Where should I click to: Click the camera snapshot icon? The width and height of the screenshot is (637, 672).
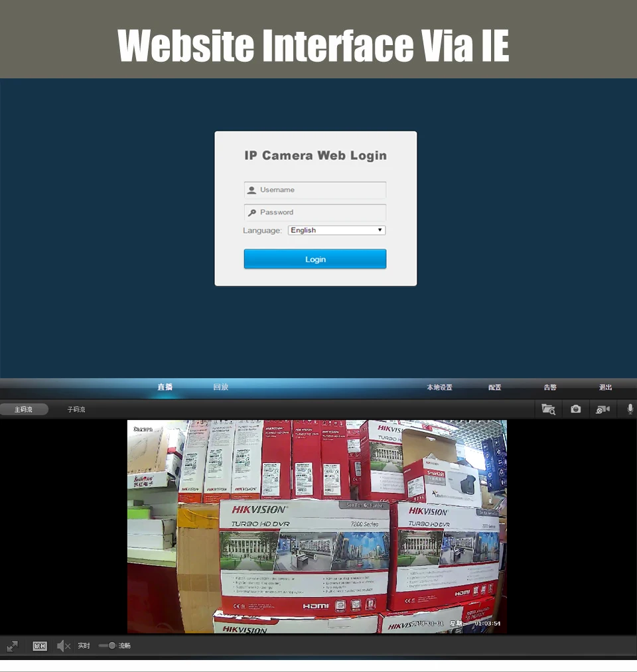576,409
